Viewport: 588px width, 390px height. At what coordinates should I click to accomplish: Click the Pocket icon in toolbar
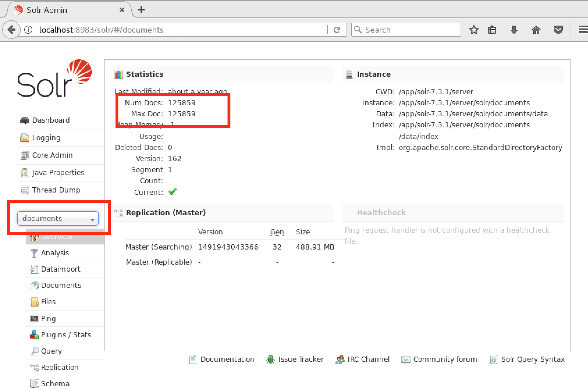tap(558, 30)
